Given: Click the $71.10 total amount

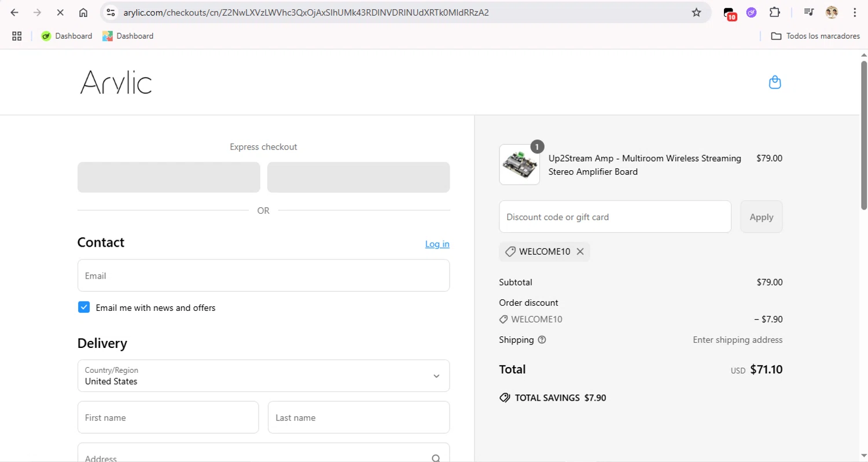Looking at the screenshot, I should point(766,369).
